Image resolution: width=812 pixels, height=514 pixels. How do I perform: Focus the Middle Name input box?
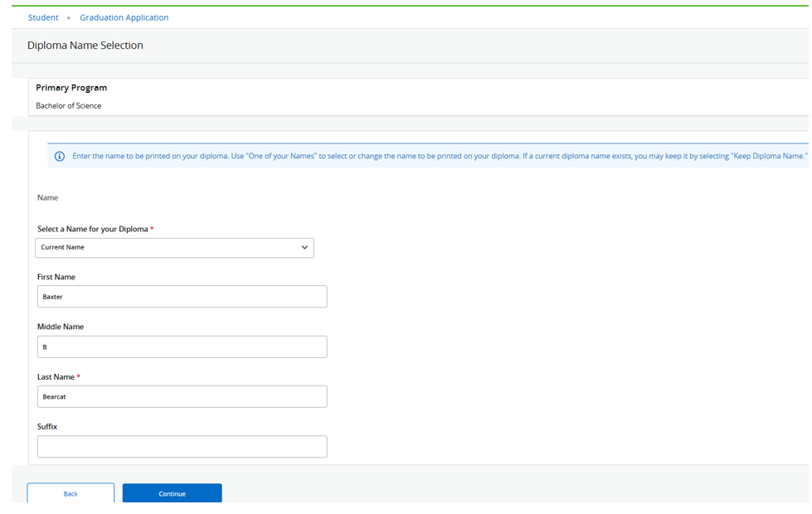tap(182, 347)
